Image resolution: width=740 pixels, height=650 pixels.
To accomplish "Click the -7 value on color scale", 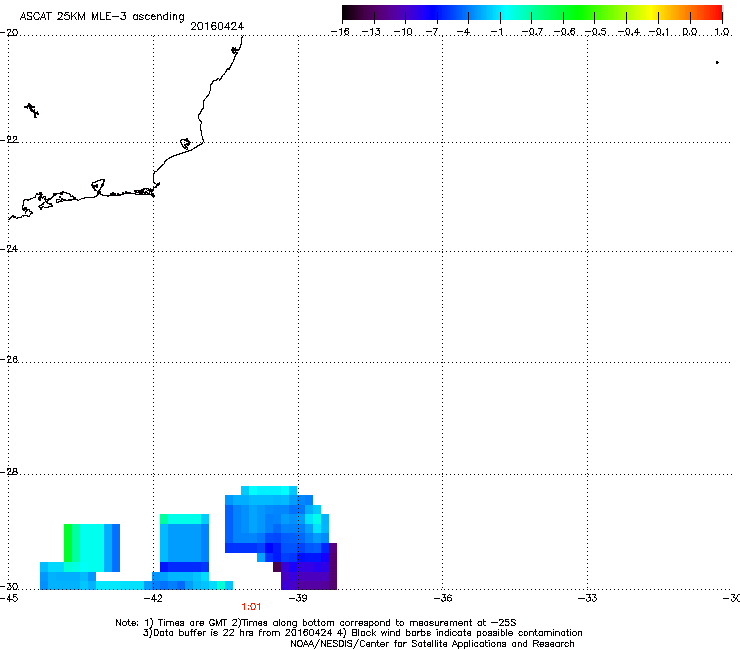I will 432,32.
